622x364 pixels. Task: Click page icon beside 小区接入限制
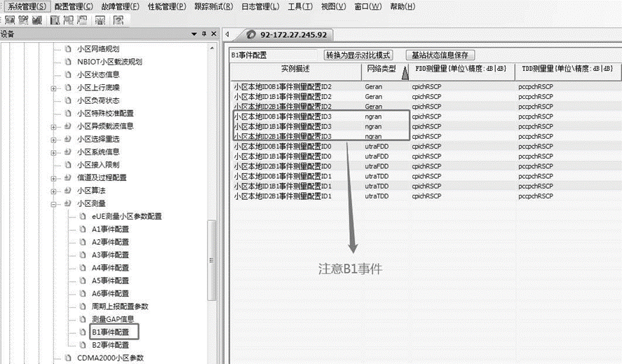click(68, 165)
